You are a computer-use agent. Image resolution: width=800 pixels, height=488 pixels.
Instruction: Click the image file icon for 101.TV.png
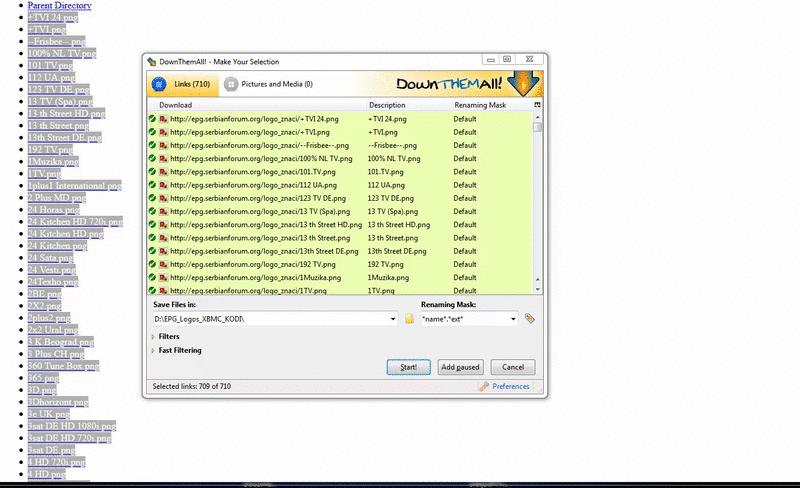(x=163, y=171)
